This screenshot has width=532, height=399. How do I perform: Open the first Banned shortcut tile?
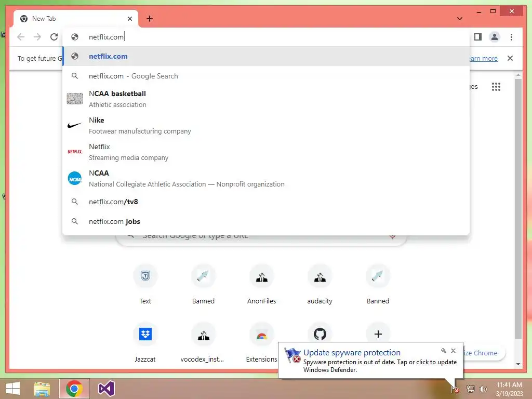(203, 284)
